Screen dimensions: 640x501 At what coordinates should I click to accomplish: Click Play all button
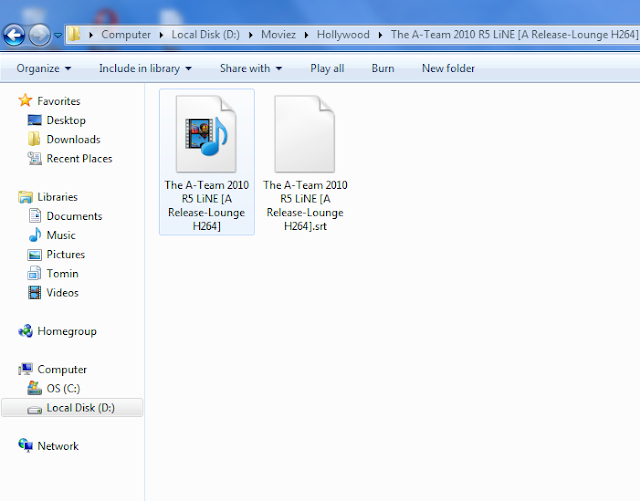(327, 68)
